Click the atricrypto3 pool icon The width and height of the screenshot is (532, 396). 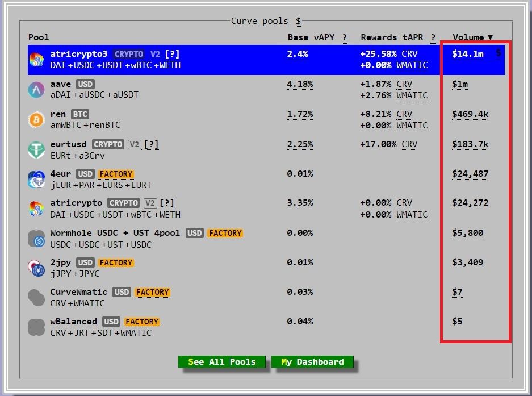coord(36,60)
